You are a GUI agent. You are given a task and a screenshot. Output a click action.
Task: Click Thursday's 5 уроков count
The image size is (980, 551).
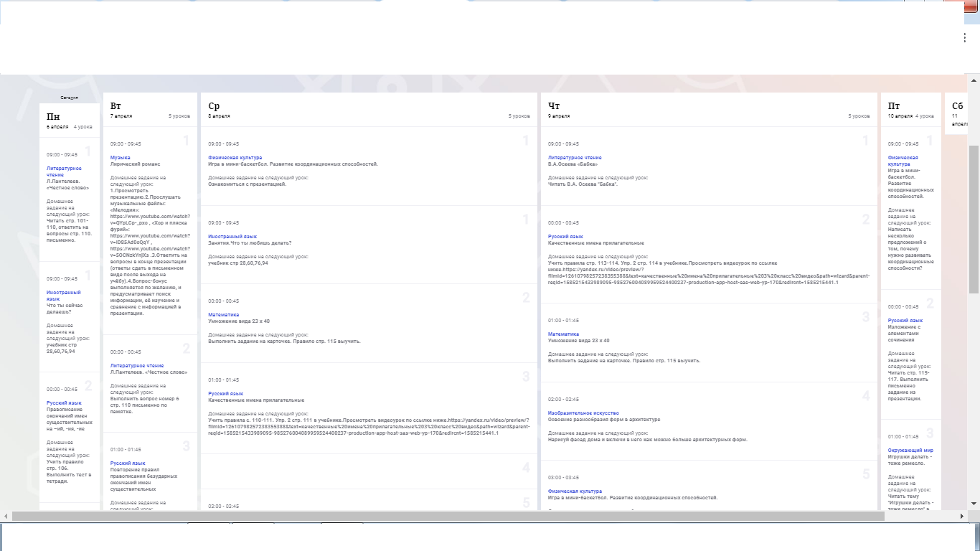[859, 116]
